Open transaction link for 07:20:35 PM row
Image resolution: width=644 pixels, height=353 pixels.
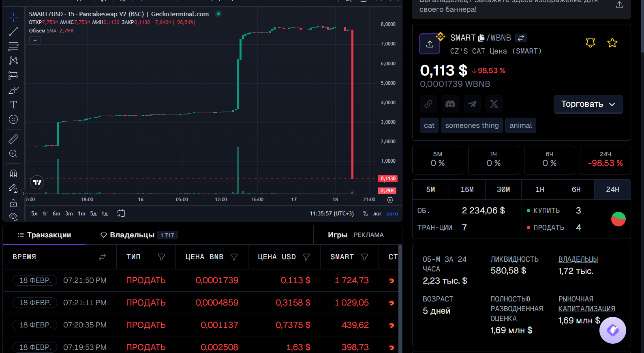coord(391,325)
